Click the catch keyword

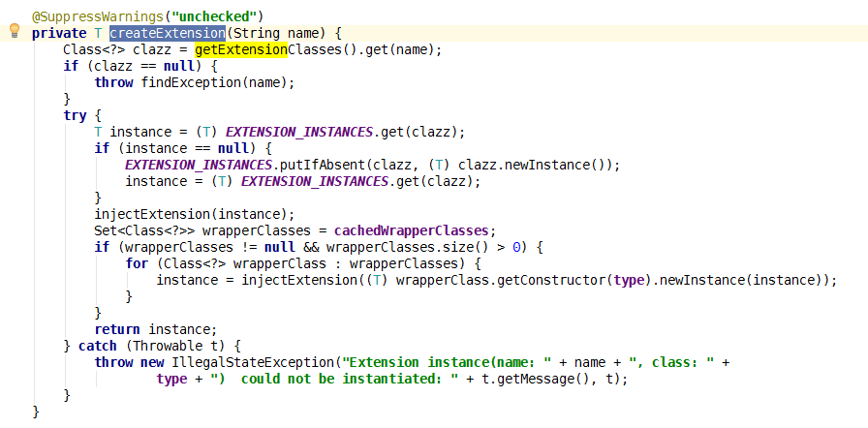pos(98,346)
